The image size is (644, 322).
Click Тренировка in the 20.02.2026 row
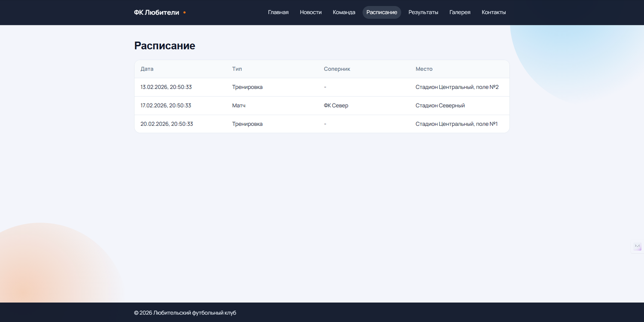click(x=247, y=124)
